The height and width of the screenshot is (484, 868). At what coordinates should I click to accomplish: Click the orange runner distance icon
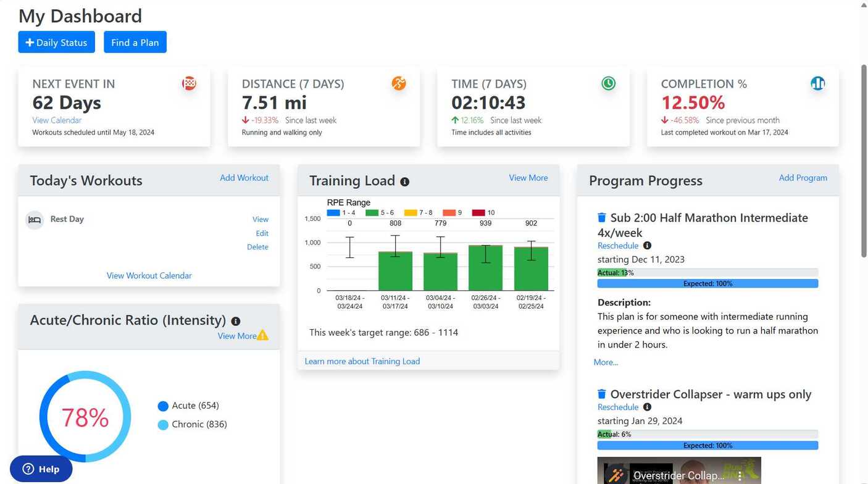(399, 83)
